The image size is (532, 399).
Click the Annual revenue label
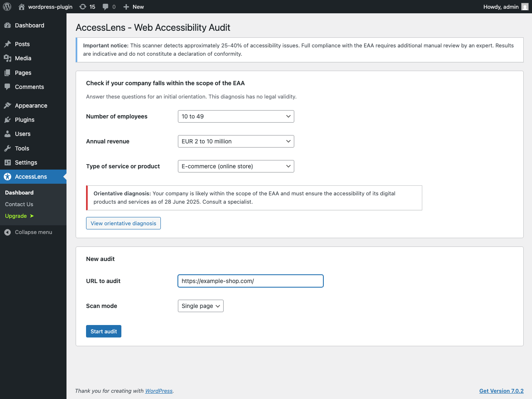[108, 141]
